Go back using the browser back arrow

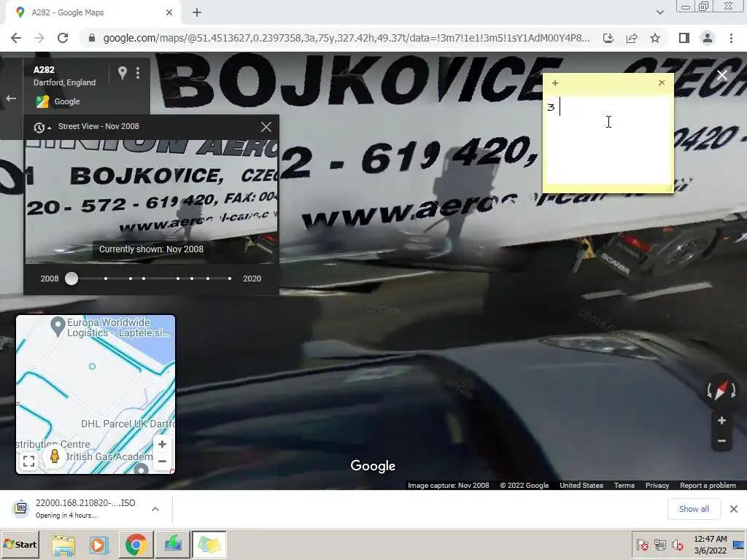(x=16, y=38)
